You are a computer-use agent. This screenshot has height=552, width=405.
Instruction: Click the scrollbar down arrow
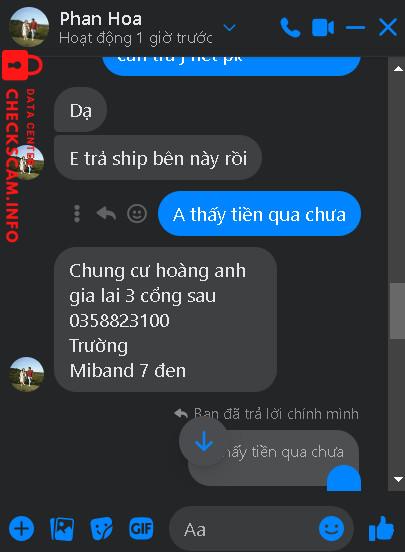398,479
